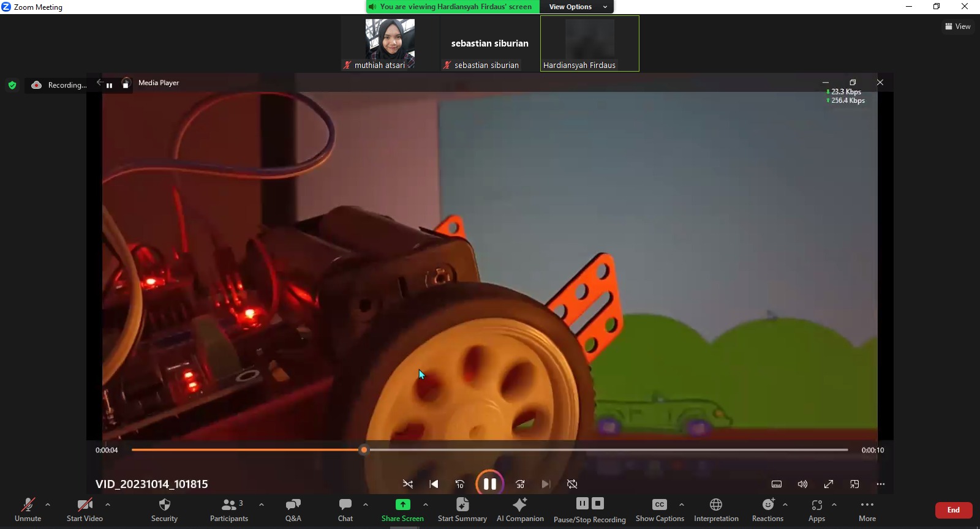Screen dimensions: 980x529
Task: Go to previous track in Media Player
Action: [x=434, y=484]
